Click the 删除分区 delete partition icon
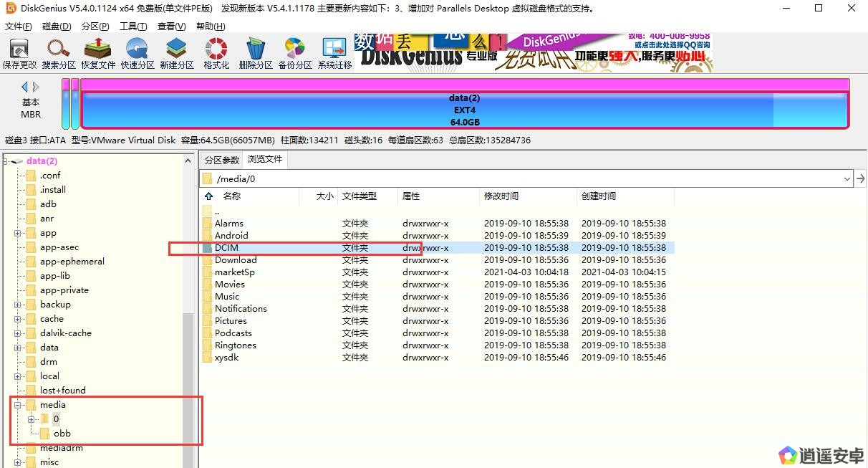Image resolution: width=868 pixels, height=468 pixels. click(x=256, y=54)
